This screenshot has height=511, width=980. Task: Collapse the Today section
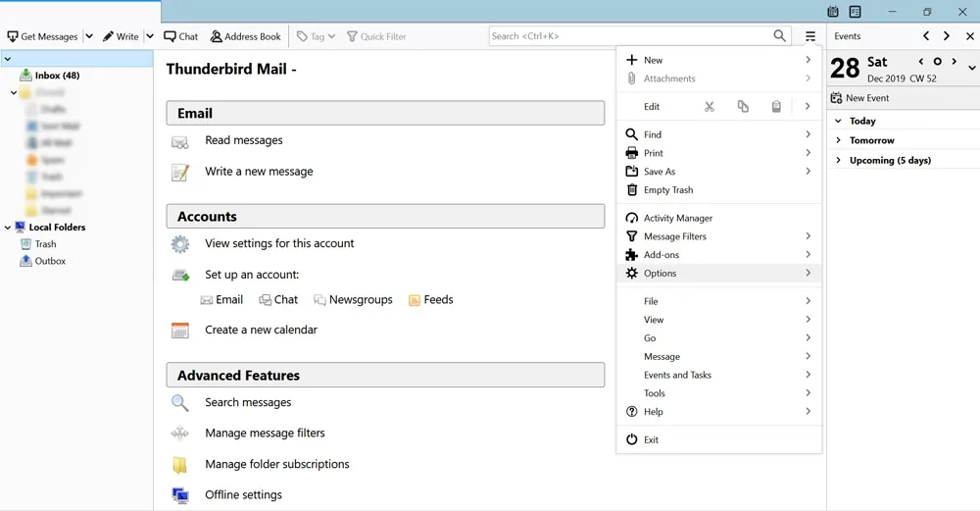[x=838, y=121]
